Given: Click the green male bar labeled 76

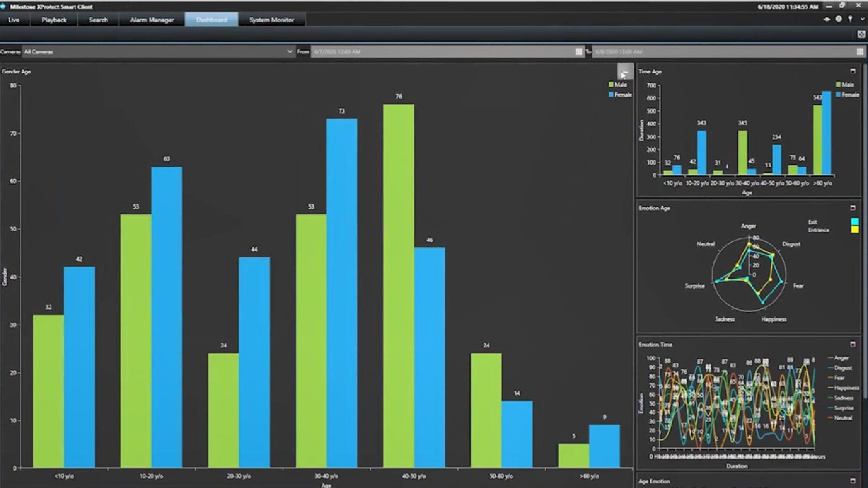Looking at the screenshot, I should [x=398, y=286].
